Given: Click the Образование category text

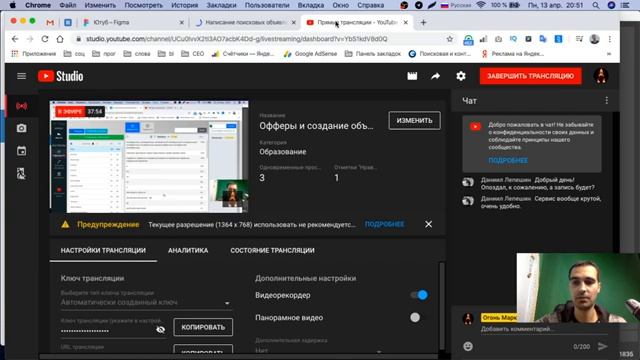Looking at the screenshot, I should point(282,152).
